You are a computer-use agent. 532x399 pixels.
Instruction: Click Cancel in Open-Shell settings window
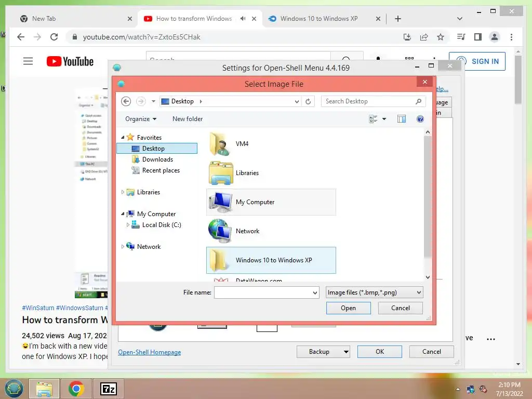[x=432, y=352]
